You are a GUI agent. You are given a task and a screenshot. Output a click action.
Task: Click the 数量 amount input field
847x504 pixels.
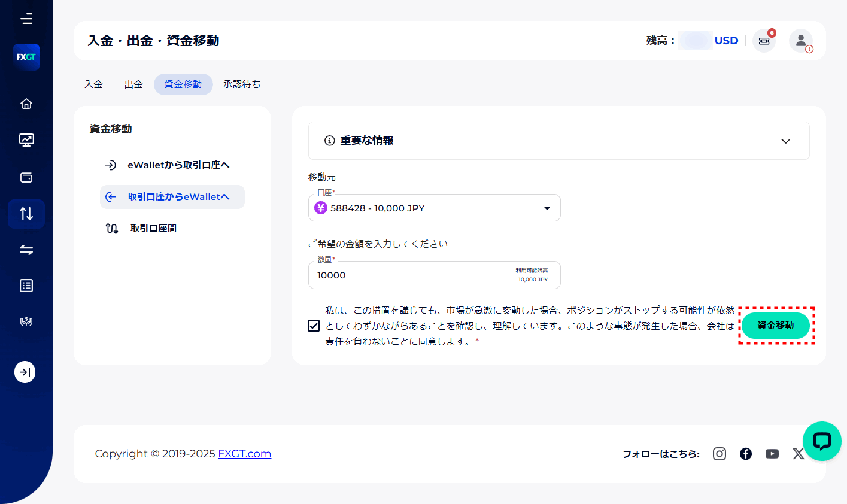[x=407, y=275]
